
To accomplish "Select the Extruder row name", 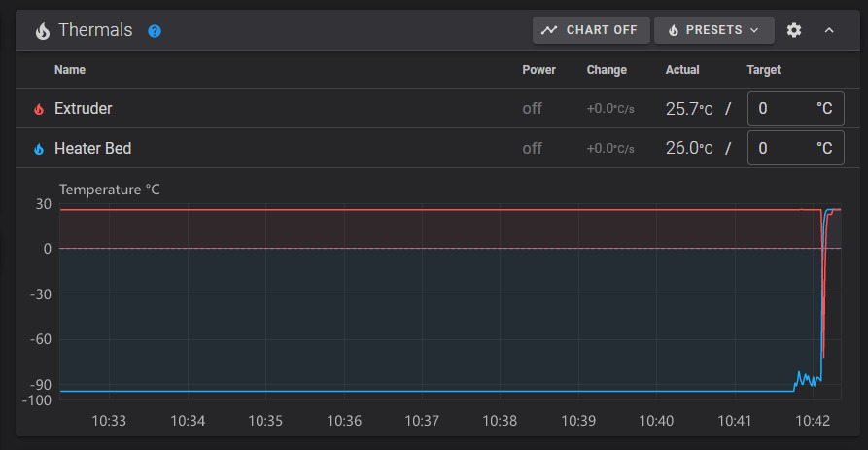I will 83,108.
